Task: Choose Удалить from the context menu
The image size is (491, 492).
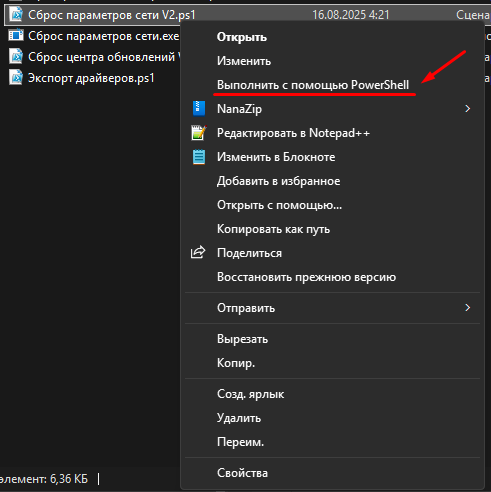Action: [239, 418]
